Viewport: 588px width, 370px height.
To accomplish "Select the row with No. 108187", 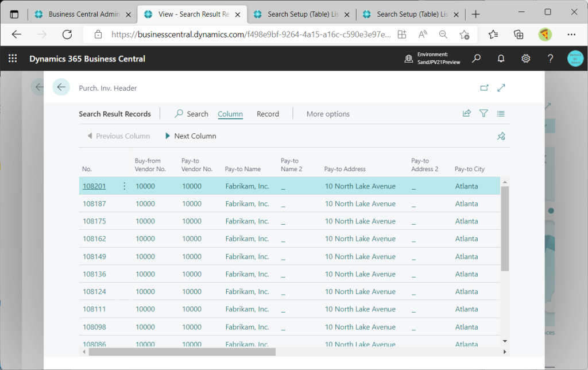I will pyautogui.click(x=289, y=203).
